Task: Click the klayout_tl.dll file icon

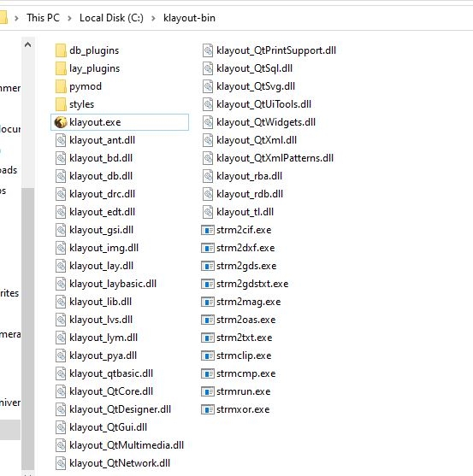Action: (x=208, y=212)
